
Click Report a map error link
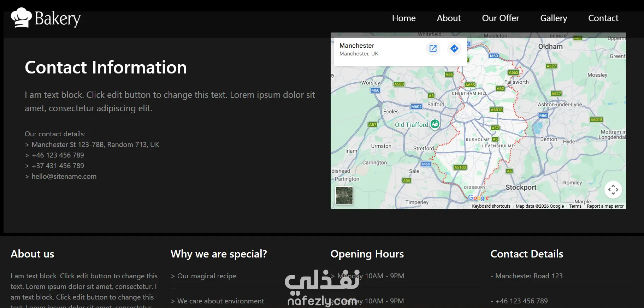point(605,206)
